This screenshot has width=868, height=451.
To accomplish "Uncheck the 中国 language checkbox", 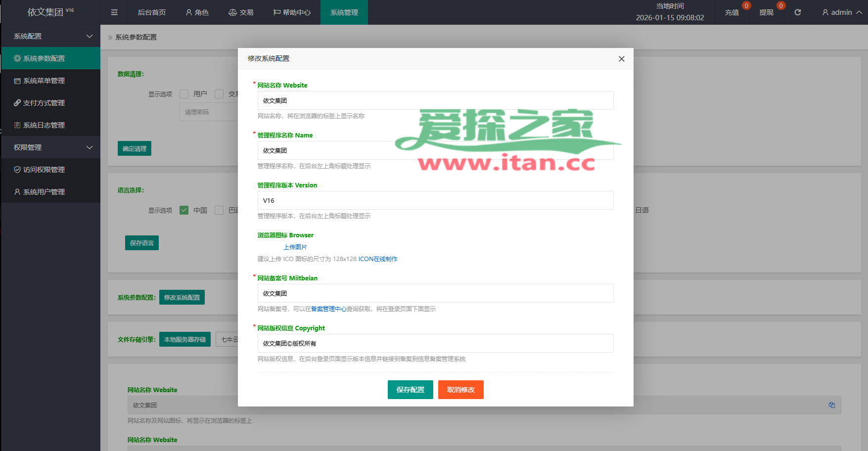I will pos(184,210).
